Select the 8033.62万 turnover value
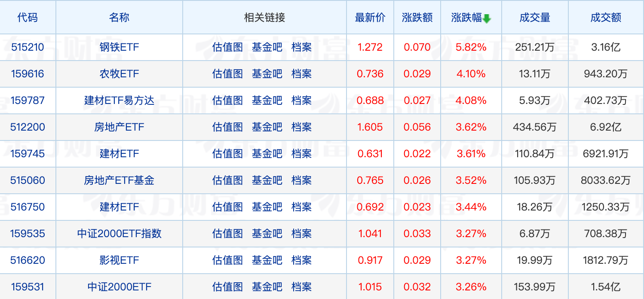This screenshot has width=644, height=299. tap(606, 180)
